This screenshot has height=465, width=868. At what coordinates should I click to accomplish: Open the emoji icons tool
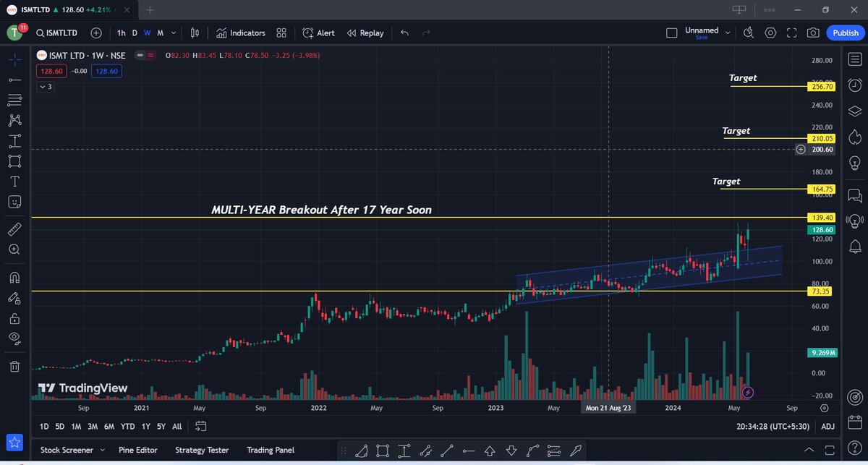point(15,201)
